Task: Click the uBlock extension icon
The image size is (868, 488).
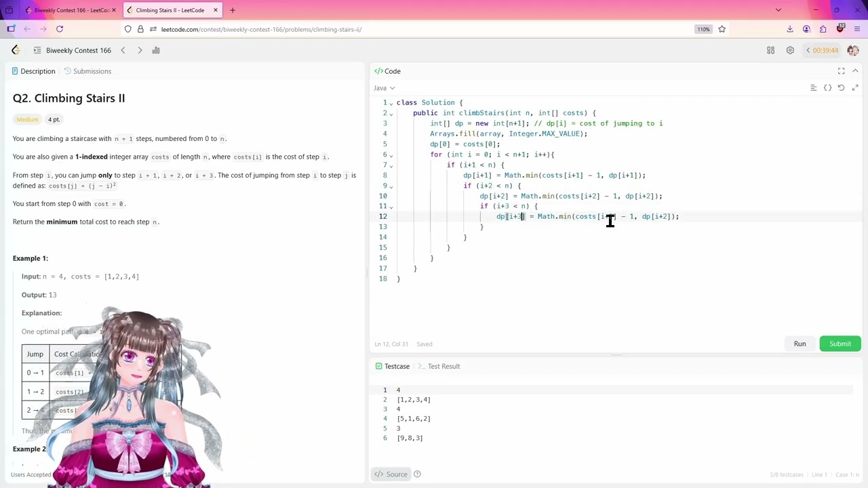Action: (840, 28)
